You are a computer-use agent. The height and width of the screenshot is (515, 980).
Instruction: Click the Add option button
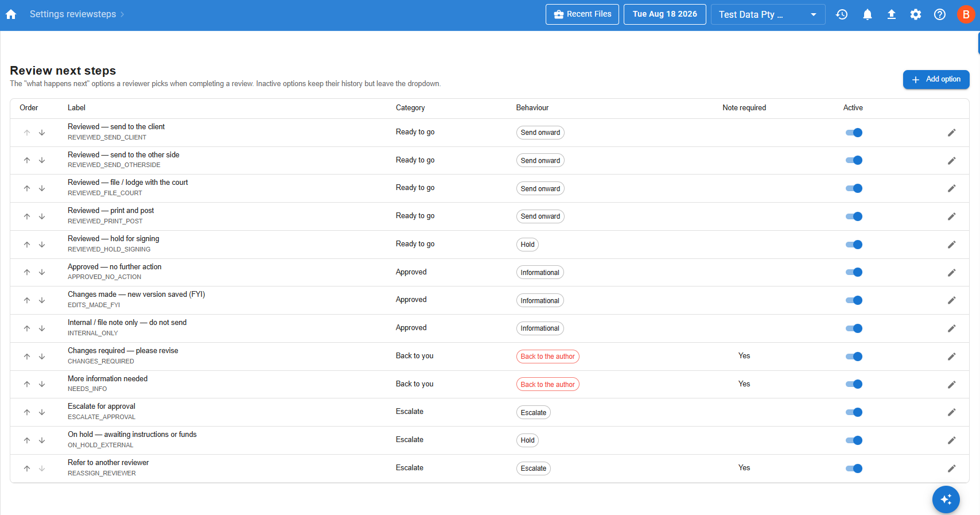pyautogui.click(x=936, y=79)
